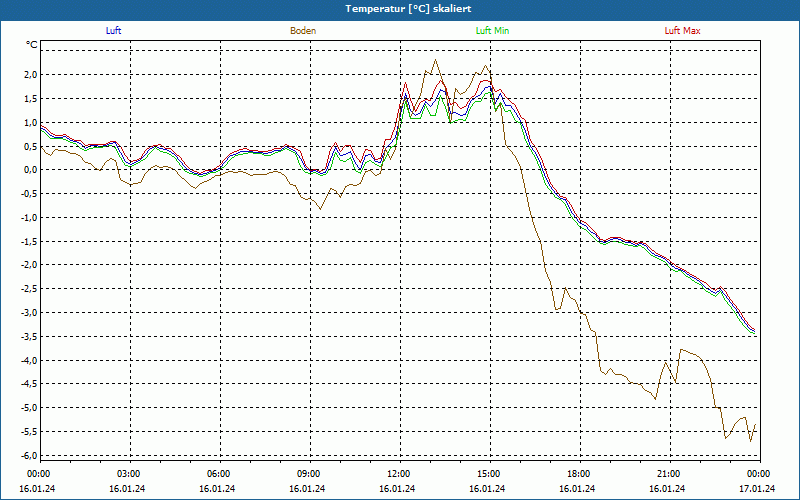Click the '16.01.24' date under 03:00
This screenshot has width=800, height=500.
[127, 489]
